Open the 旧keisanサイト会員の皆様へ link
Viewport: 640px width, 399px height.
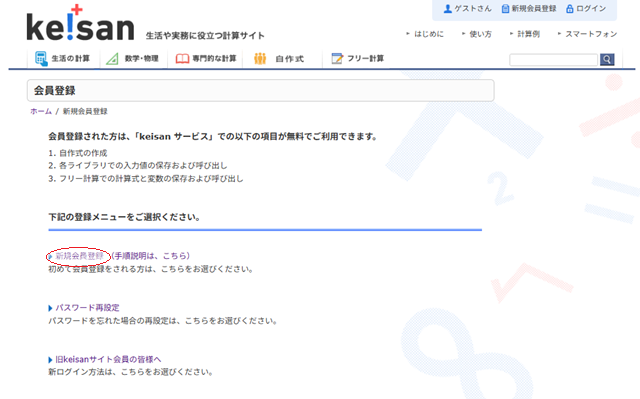(108, 359)
